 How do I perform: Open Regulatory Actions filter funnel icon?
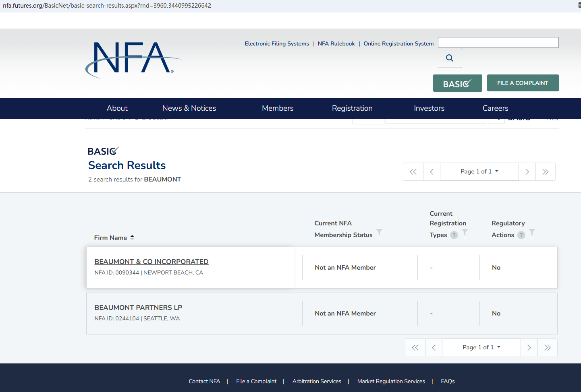tap(532, 233)
